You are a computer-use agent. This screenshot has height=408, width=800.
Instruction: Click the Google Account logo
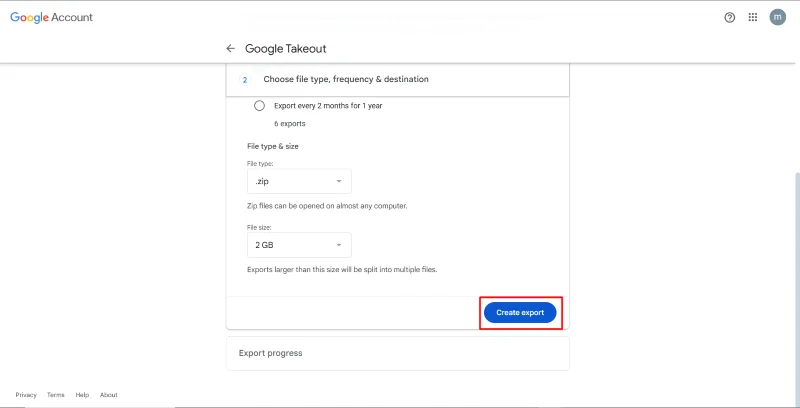point(52,17)
